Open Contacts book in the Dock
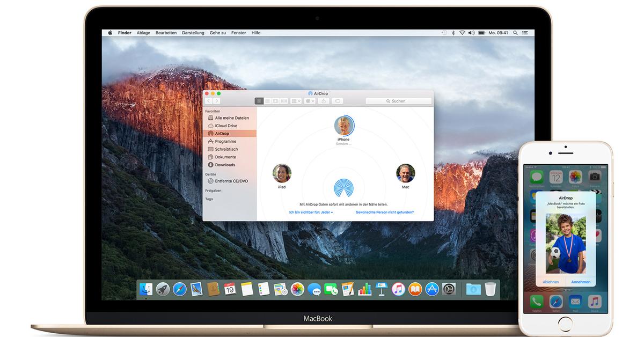 click(x=213, y=289)
